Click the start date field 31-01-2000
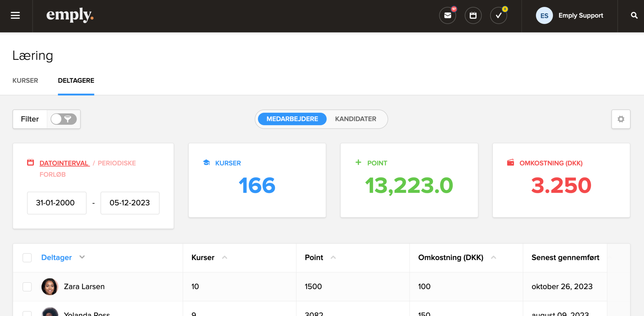Screen dimensions: 644x316 pyautogui.click(x=56, y=203)
